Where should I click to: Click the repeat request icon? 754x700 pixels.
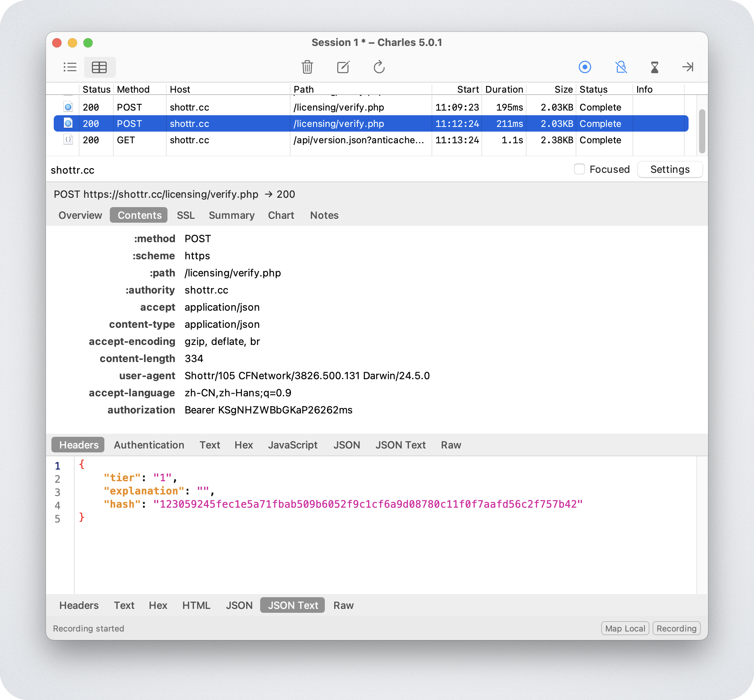point(379,67)
